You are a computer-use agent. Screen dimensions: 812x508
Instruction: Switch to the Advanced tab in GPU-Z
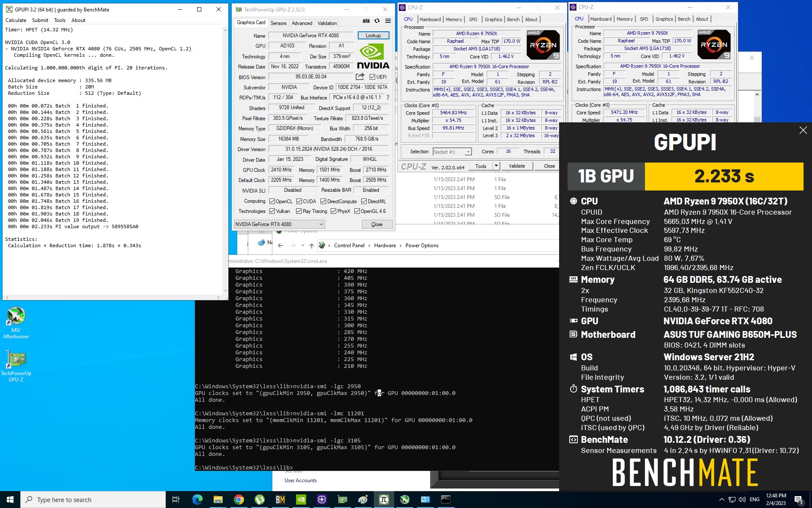point(302,23)
